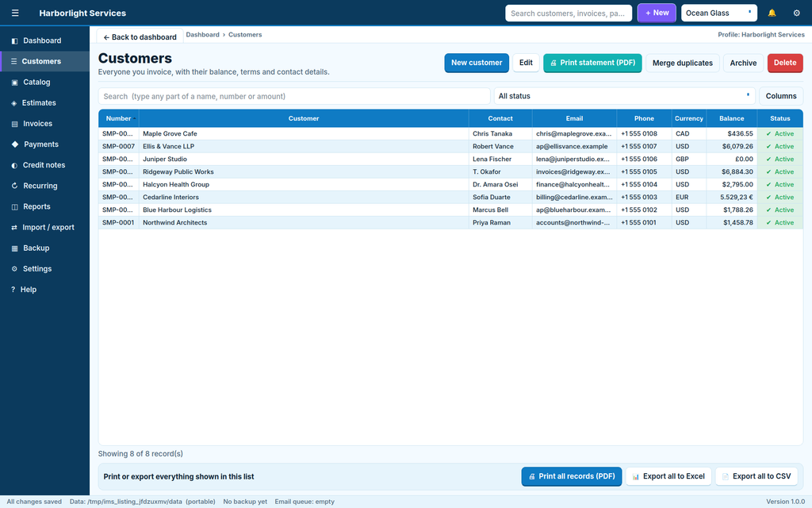Focus the global search customers, invoices field

click(x=569, y=13)
